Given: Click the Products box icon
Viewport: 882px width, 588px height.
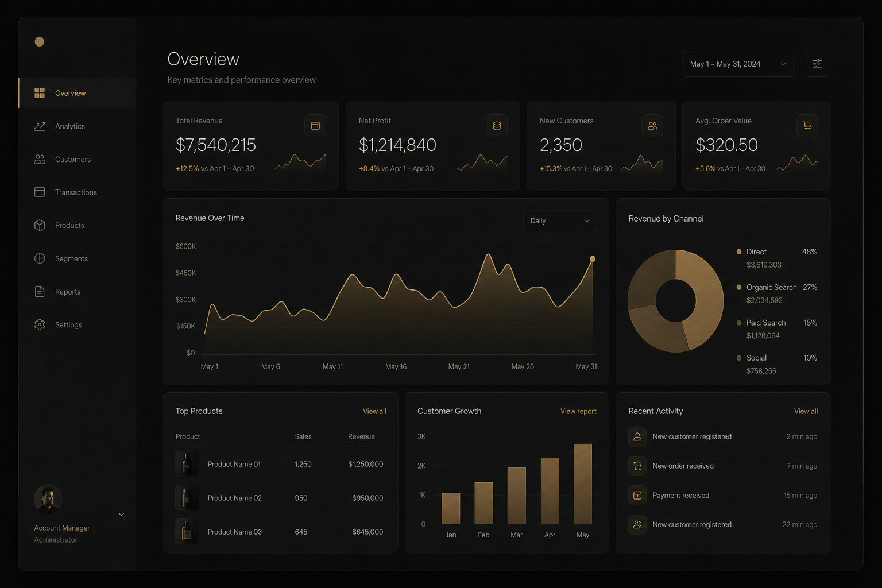Looking at the screenshot, I should click(x=40, y=225).
